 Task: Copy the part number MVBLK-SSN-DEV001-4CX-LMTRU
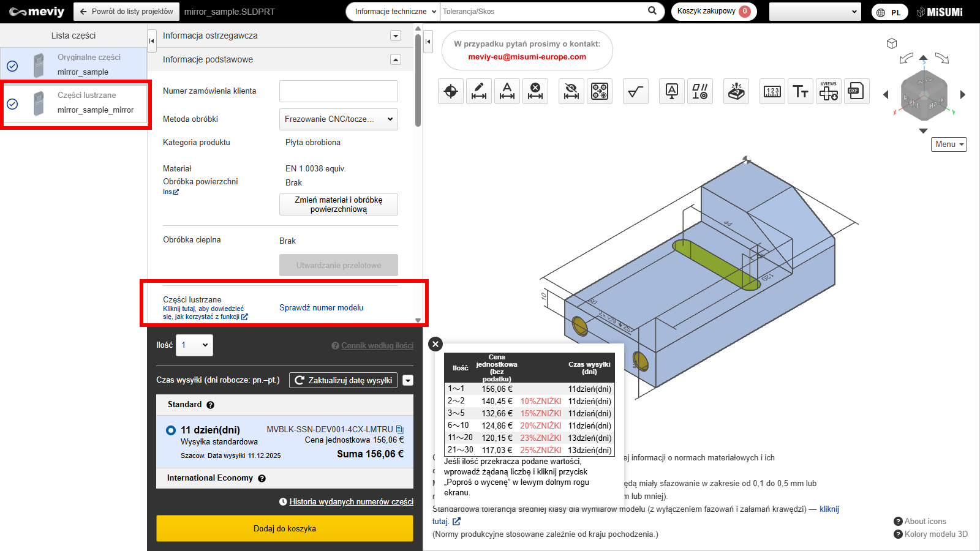[x=400, y=430]
